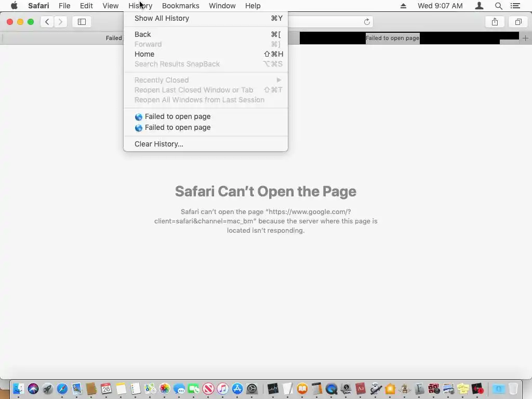Image resolution: width=532 pixels, height=399 pixels.
Task: Click the History menu title
Action: click(140, 6)
